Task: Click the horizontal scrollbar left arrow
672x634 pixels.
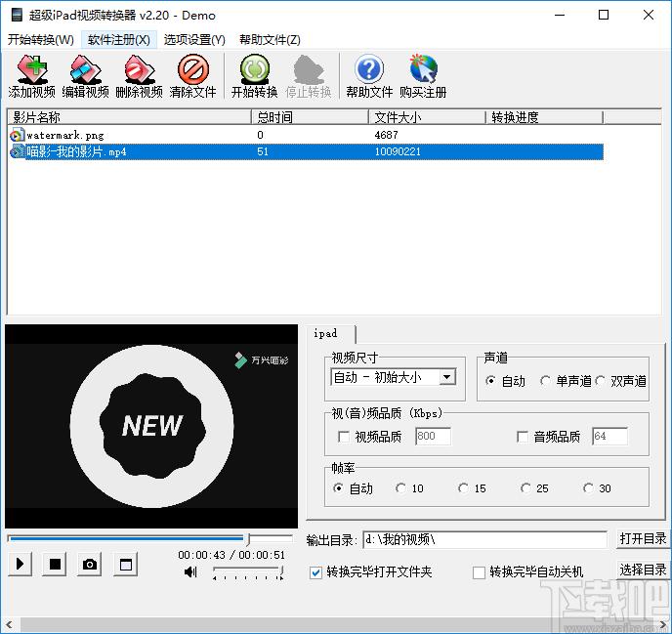Action: 10,625
